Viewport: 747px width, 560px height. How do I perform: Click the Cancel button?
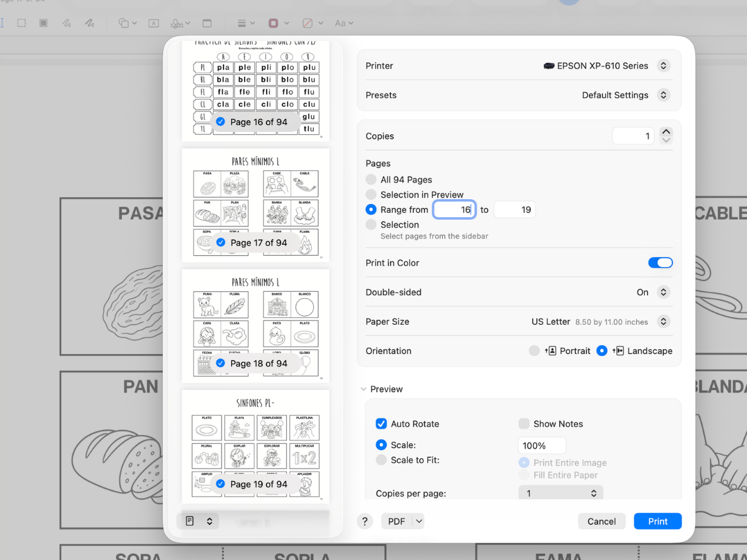(601, 521)
